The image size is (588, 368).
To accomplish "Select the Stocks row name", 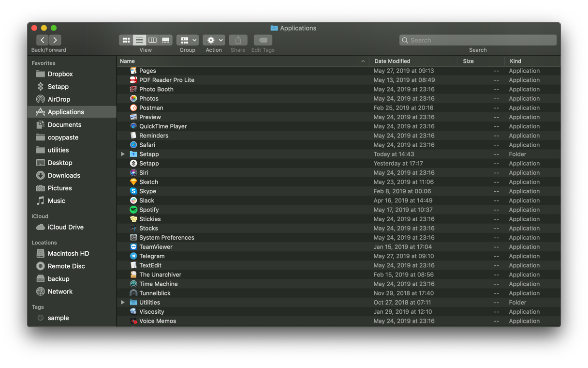I will 148,228.
